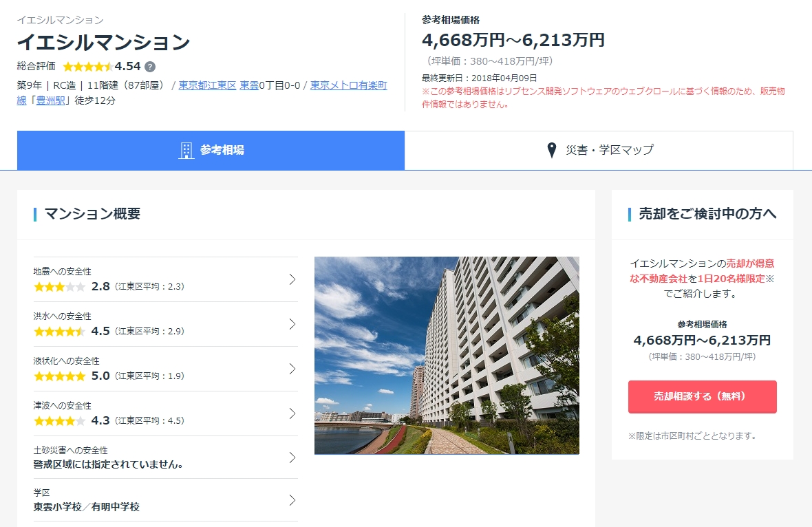Click the 4,668万円〜6,213万円 price at top

pyautogui.click(x=513, y=40)
